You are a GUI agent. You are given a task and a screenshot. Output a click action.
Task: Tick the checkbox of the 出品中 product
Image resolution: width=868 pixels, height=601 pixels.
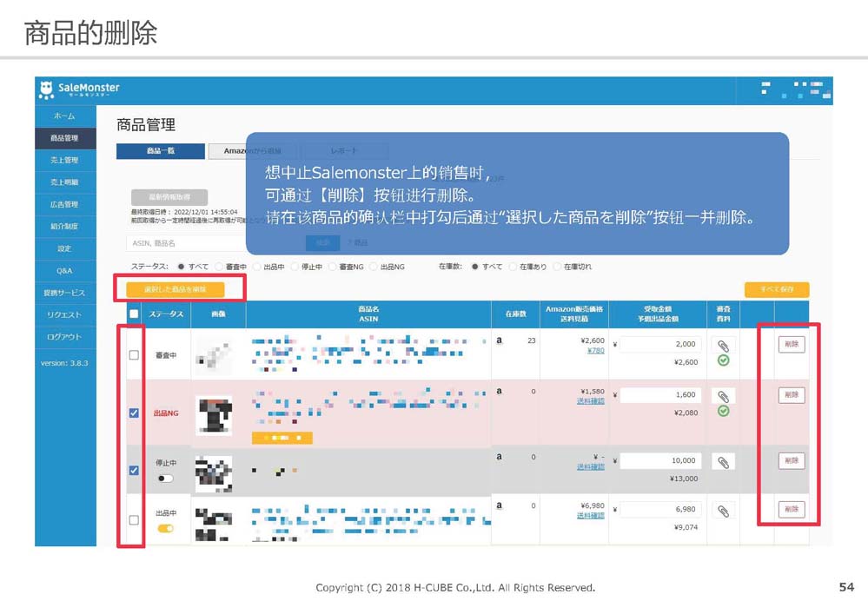point(134,520)
